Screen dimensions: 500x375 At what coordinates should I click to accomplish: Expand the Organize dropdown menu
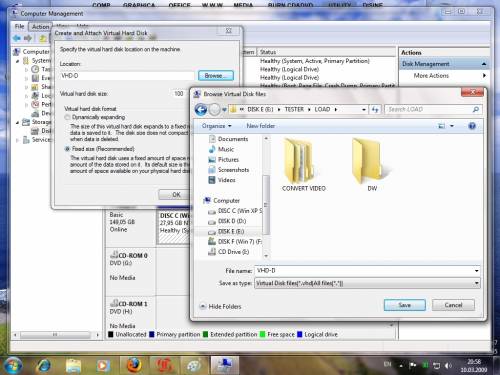click(x=216, y=126)
